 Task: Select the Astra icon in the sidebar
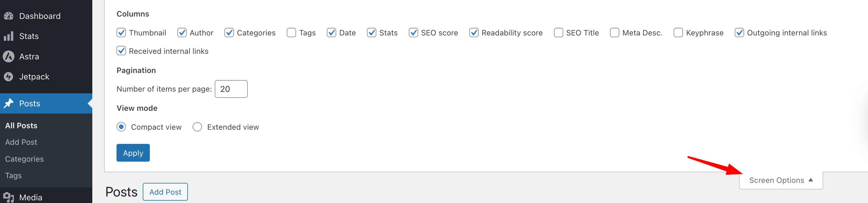point(8,56)
